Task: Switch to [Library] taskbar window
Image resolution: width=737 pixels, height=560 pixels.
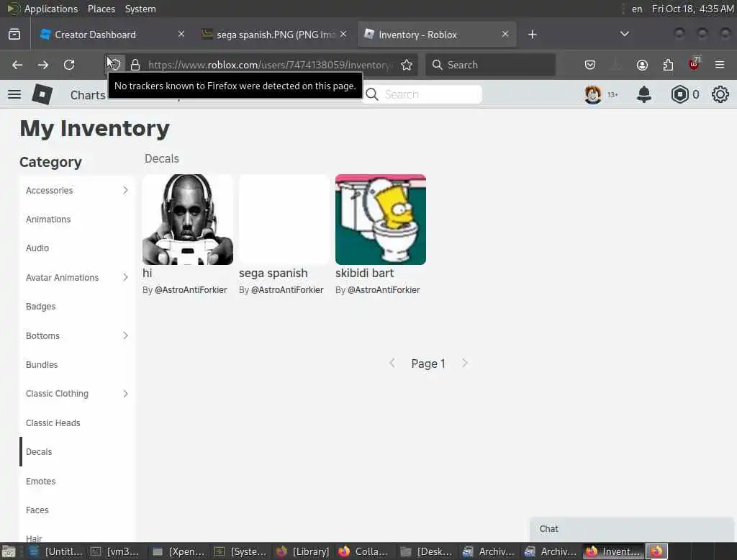Action: (304, 551)
